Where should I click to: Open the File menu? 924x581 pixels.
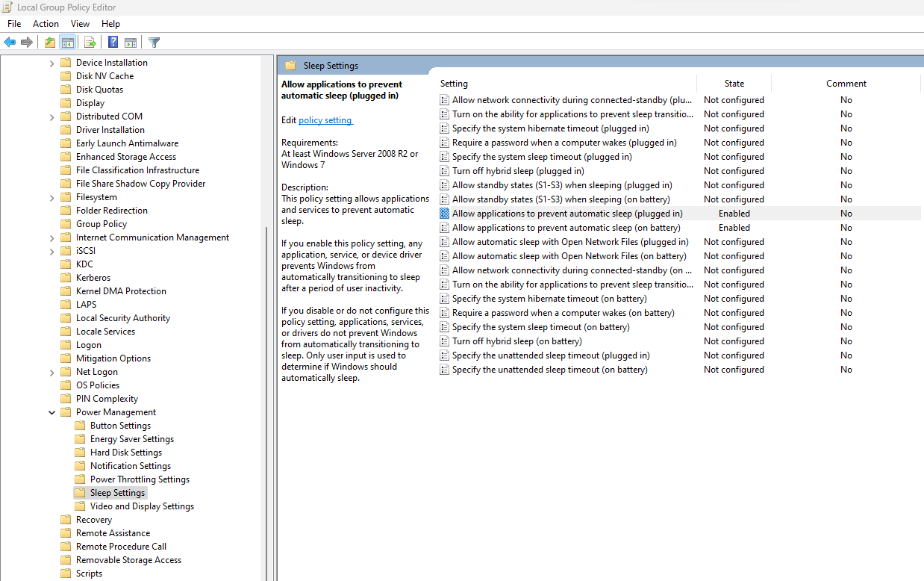pos(14,24)
